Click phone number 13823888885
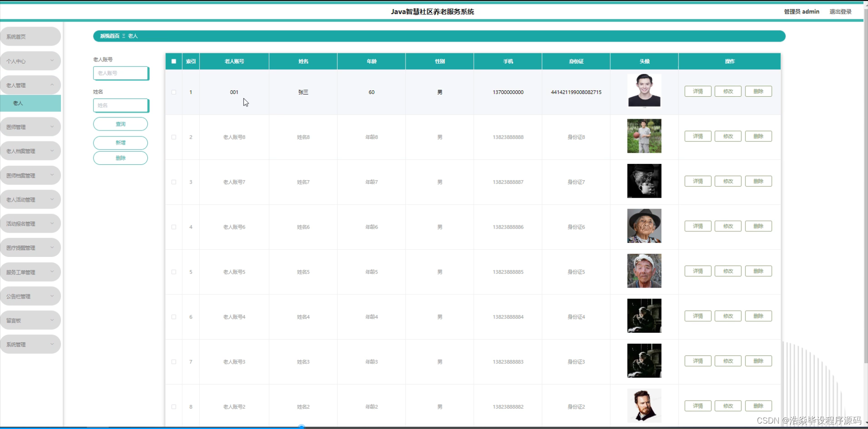 508,272
